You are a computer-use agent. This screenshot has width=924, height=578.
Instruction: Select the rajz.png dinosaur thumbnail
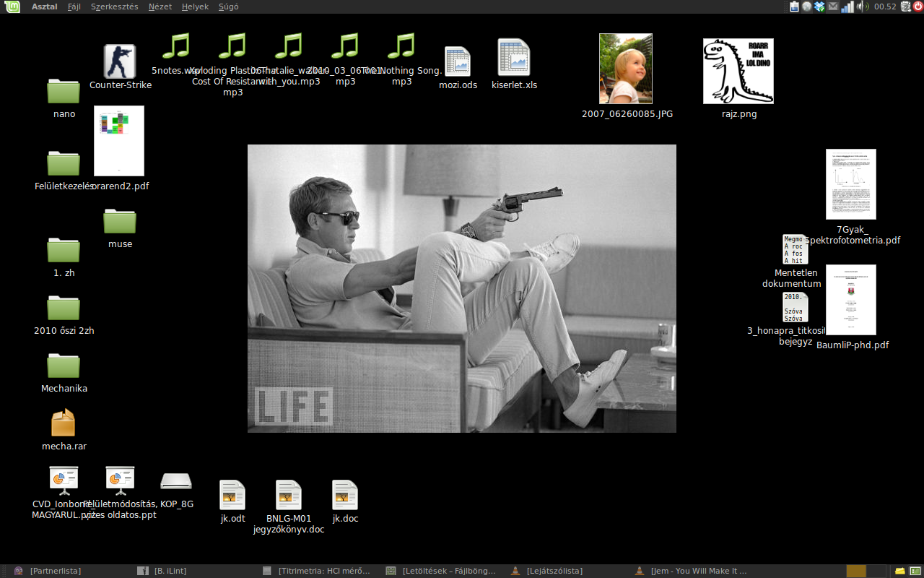tap(738, 71)
